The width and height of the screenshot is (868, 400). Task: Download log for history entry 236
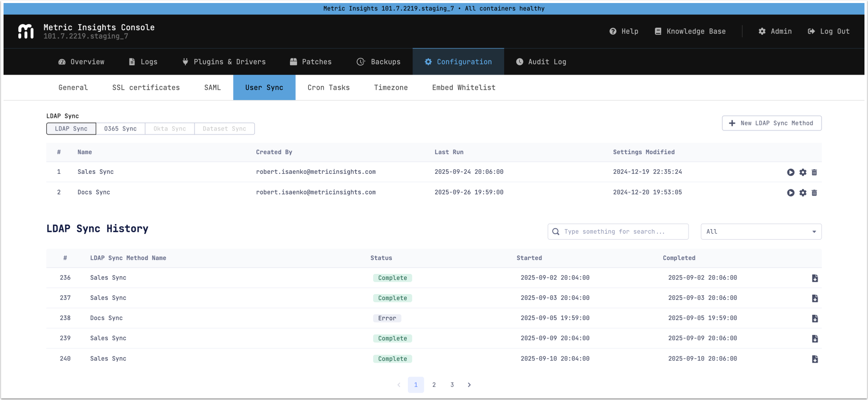(815, 278)
